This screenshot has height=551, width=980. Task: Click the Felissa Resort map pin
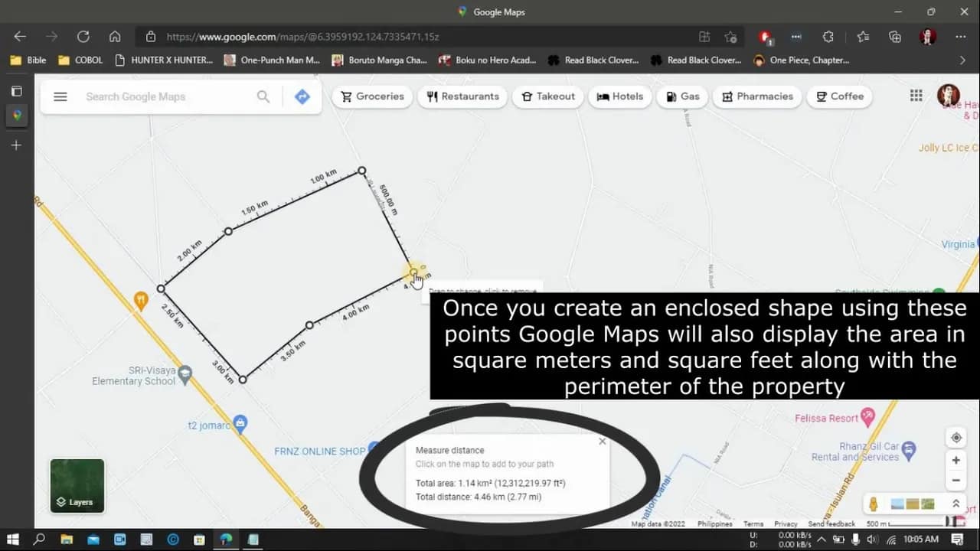[x=867, y=417]
